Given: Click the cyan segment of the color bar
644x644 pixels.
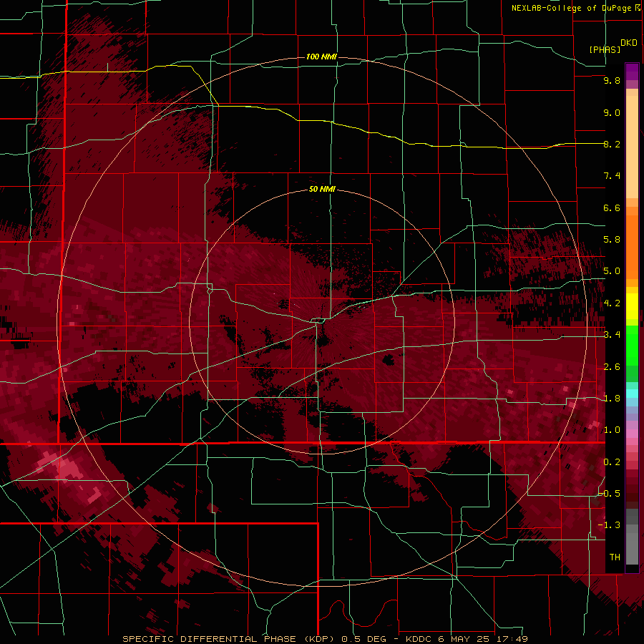Looking at the screenshot, I should point(632,394).
